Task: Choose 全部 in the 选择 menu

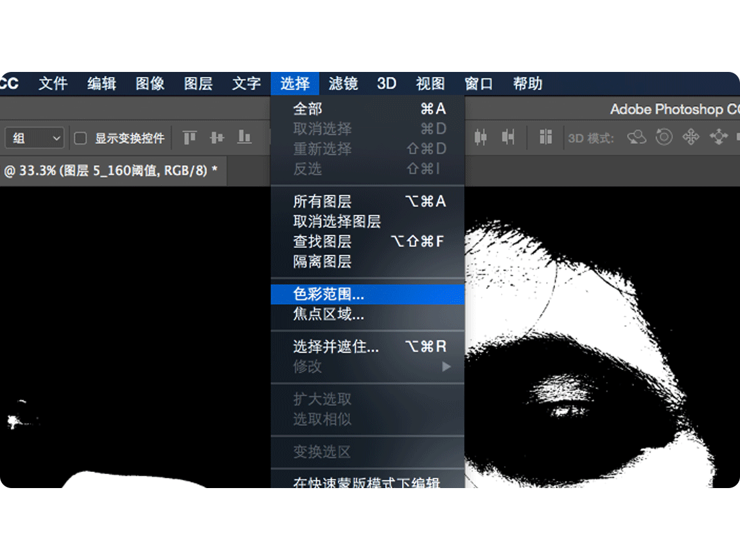Action: click(x=367, y=109)
